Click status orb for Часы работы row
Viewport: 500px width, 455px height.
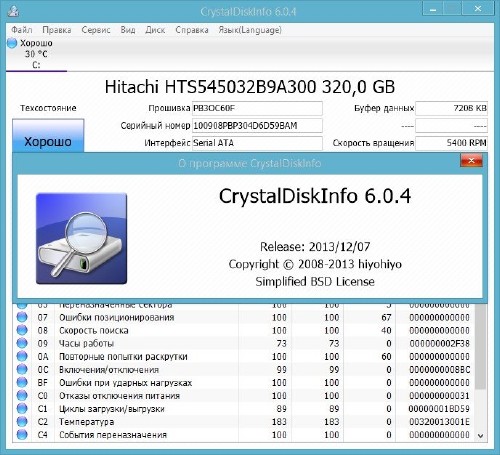pyautogui.click(x=22, y=343)
